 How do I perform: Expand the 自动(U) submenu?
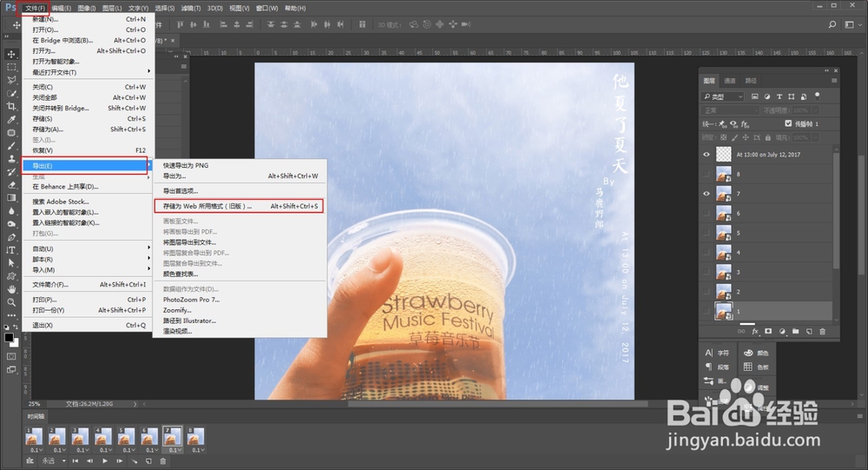point(88,248)
